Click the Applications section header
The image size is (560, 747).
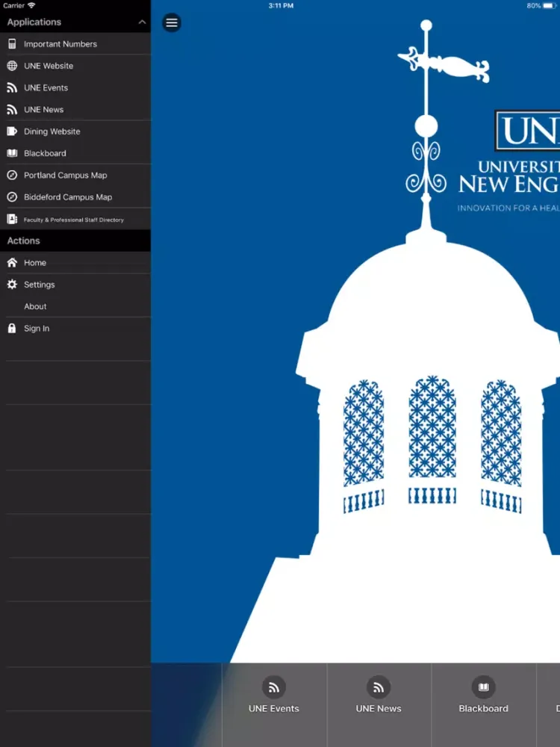[75, 22]
